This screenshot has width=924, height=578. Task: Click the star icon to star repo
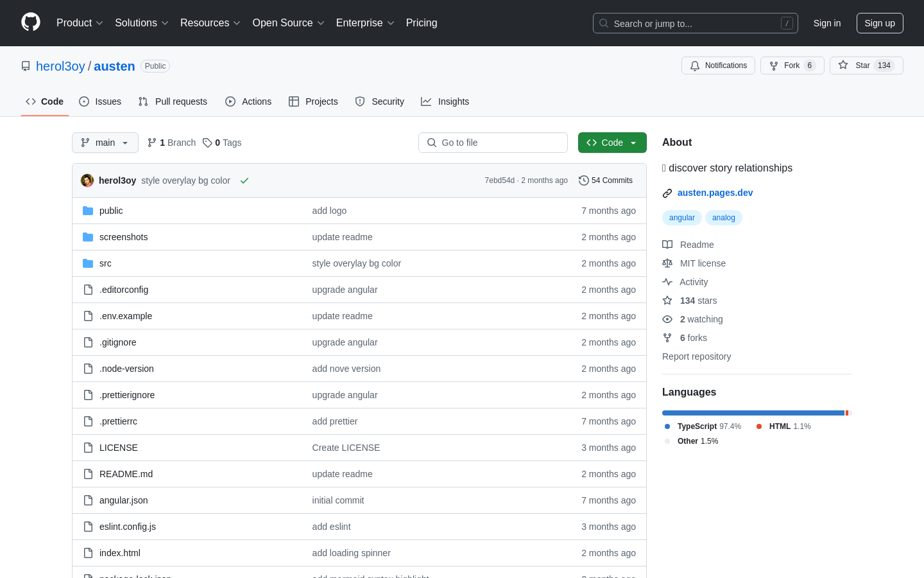(x=843, y=66)
